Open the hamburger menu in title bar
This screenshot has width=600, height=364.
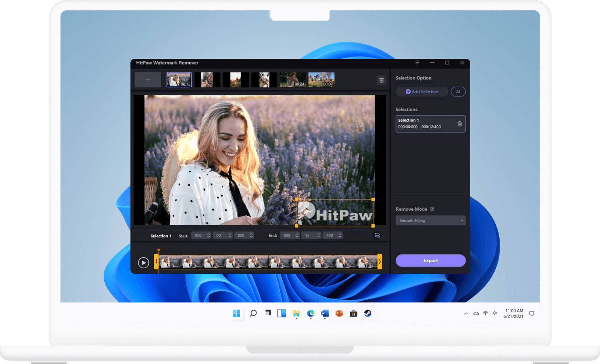click(417, 63)
